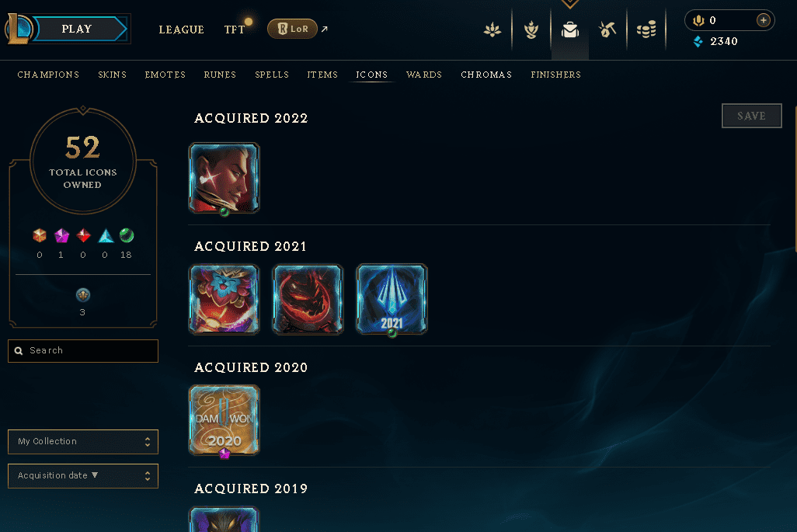Viewport: 797px width, 532px height.
Task: Open the Collection briefcase icon
Action: 570,30
